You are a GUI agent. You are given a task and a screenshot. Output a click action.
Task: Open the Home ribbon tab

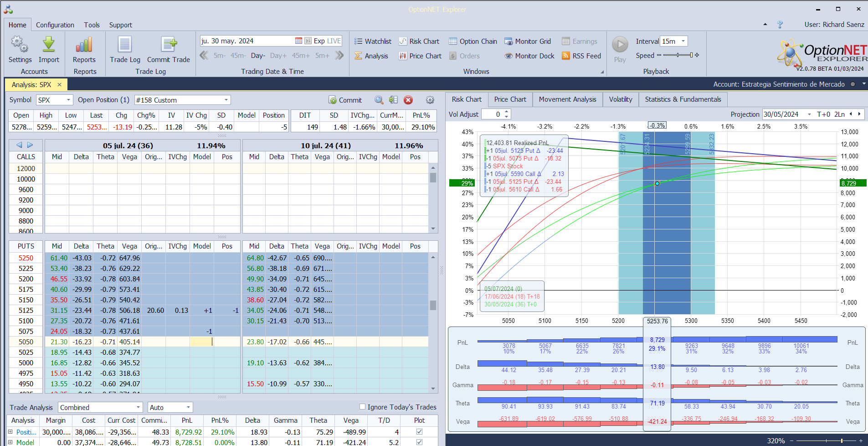coord(17,25)
